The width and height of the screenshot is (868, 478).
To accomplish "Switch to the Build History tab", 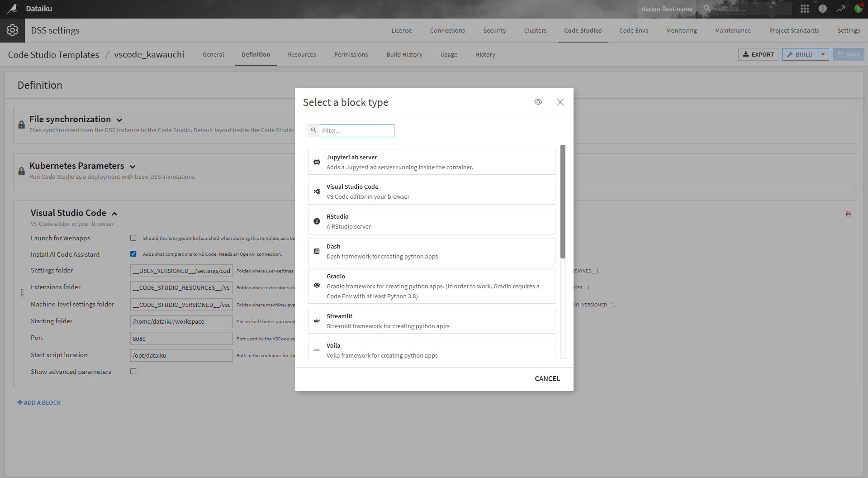I will (404, 54).
